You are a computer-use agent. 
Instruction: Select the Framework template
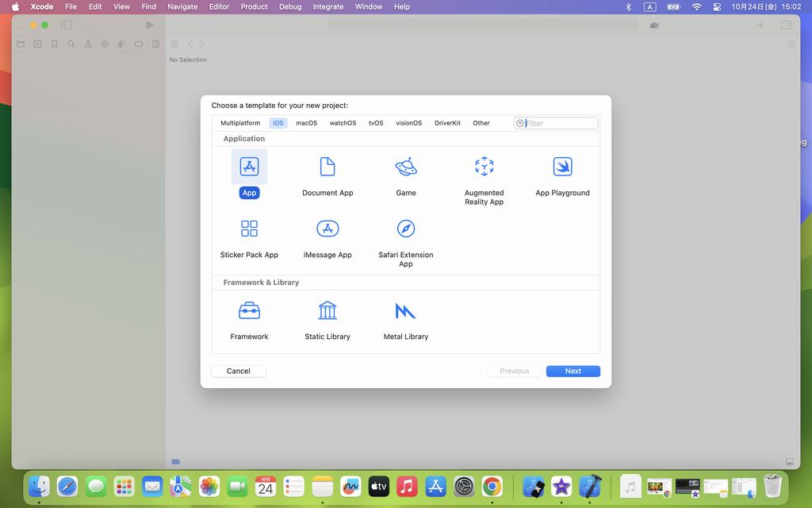click(x=249, y=310)
